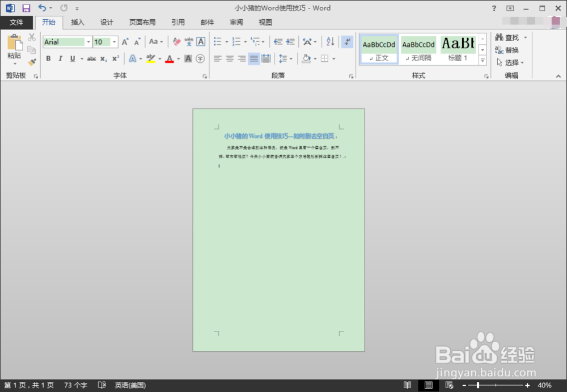The width and height of the screenshot is (567, 392).
Task: Apply text highlight color
Action: pyautogui.click(x=152, y=58)
